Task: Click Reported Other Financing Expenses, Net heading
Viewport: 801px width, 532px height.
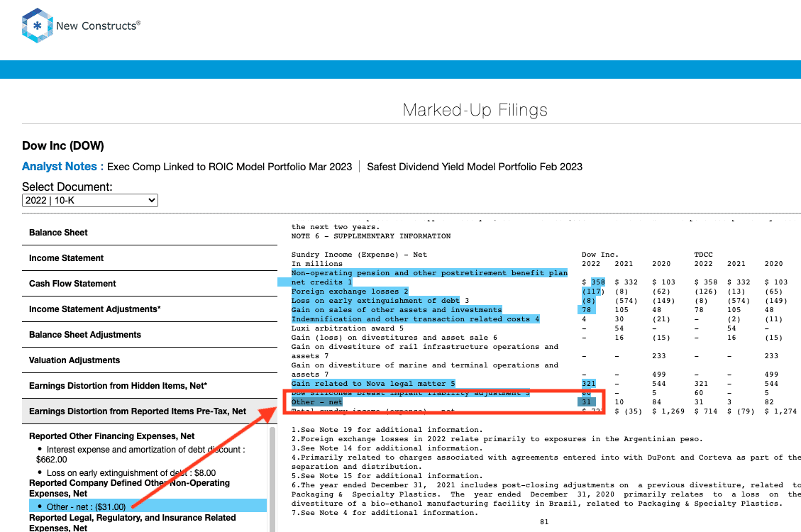Action: [112, 436]
